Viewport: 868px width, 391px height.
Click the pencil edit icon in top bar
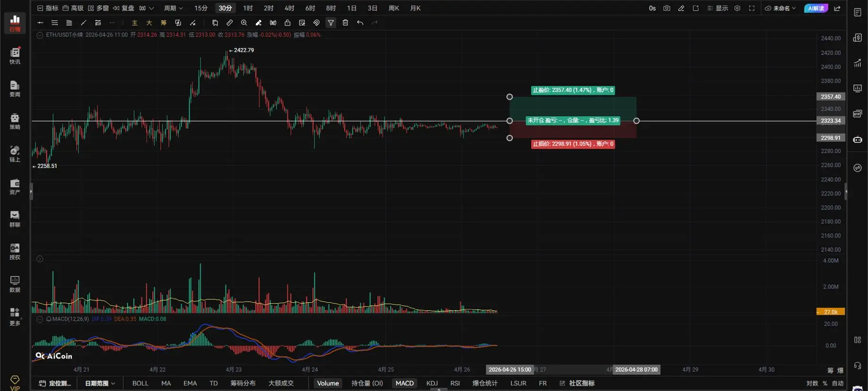point(681,8)
